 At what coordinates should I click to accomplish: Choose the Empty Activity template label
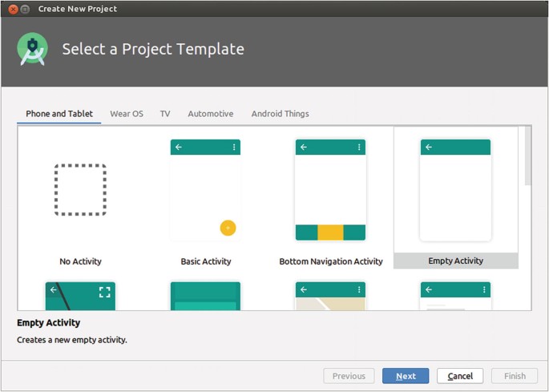[455, 261]
